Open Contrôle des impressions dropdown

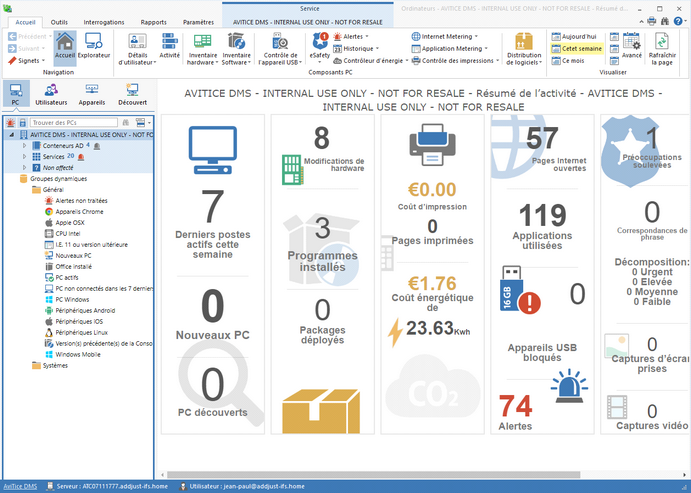tap(455, 61)
